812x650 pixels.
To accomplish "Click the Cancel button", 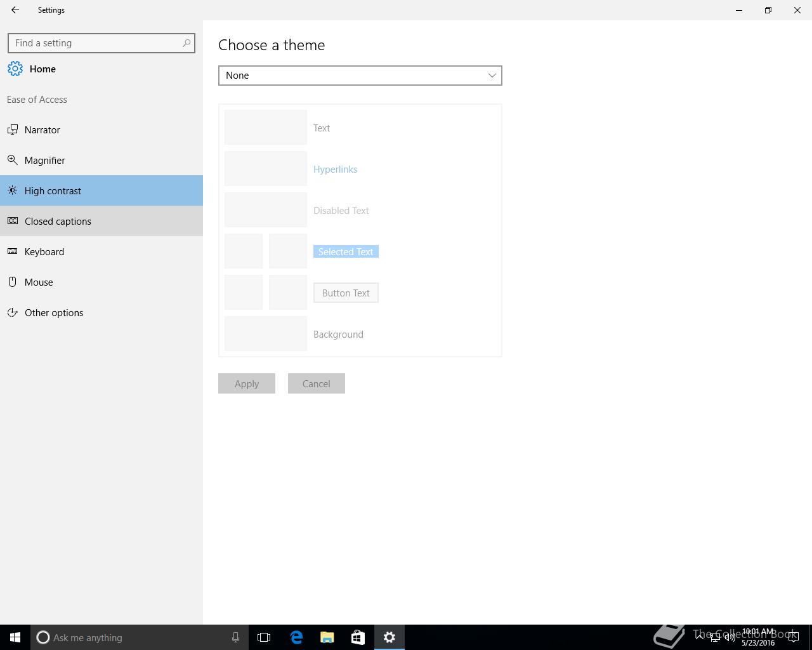I will (x=317, y=383).
